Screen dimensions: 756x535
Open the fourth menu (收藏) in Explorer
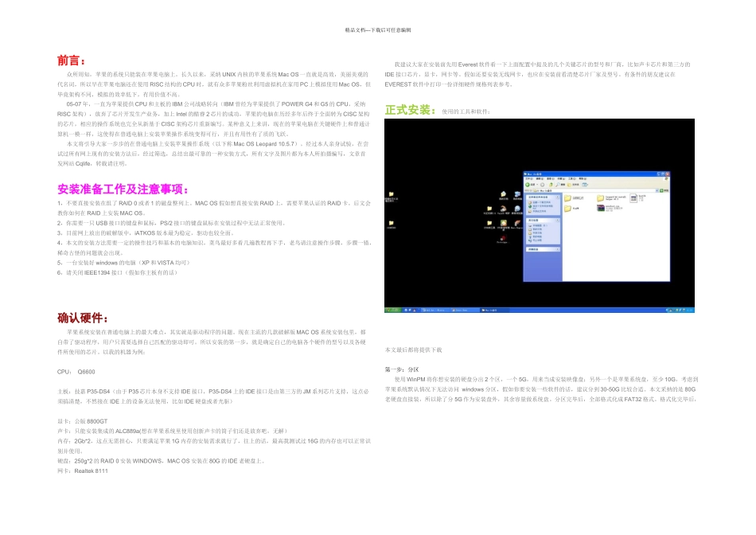click(x=561, y=179)
